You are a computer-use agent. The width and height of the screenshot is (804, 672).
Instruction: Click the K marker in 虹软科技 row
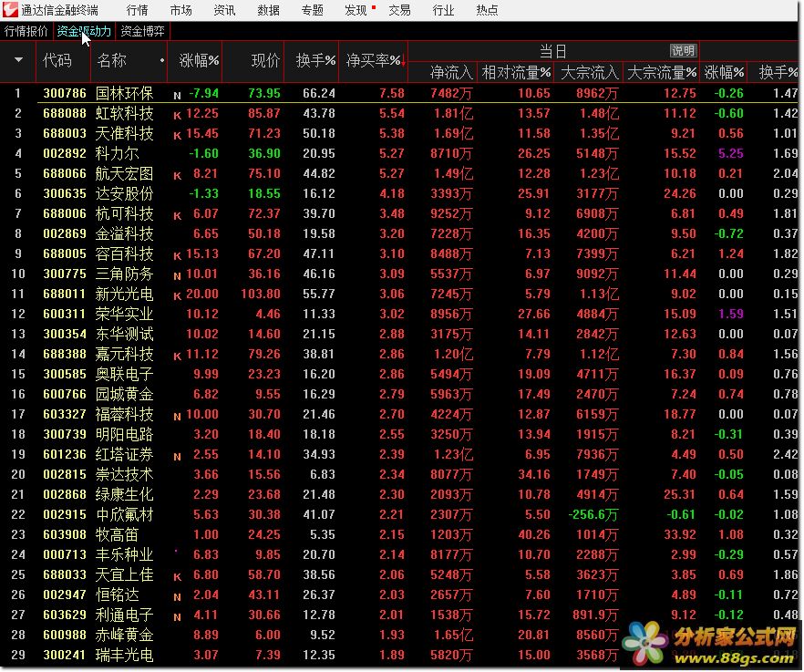tap(177, 116)
